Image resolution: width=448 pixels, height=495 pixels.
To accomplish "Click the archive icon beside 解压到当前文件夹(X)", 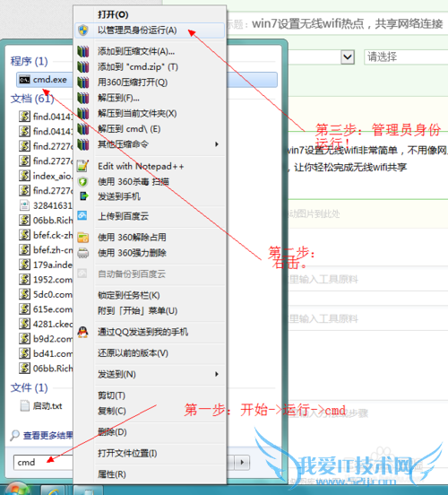I will [83, 113].
